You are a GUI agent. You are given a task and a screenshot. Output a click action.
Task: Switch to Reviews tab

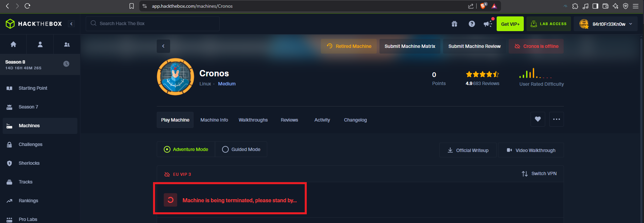[289, 120]
